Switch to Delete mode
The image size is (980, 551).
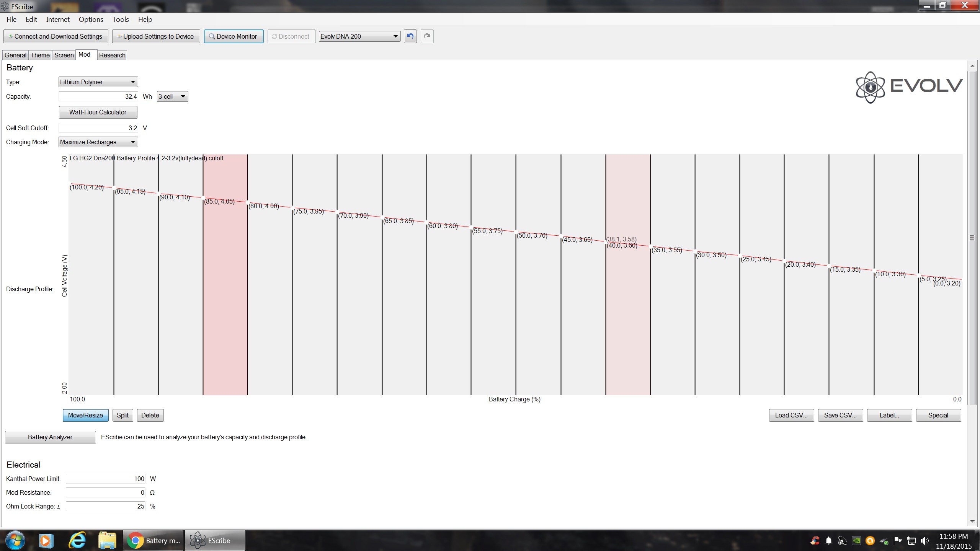pyautogui.click(x=150, y=415)
